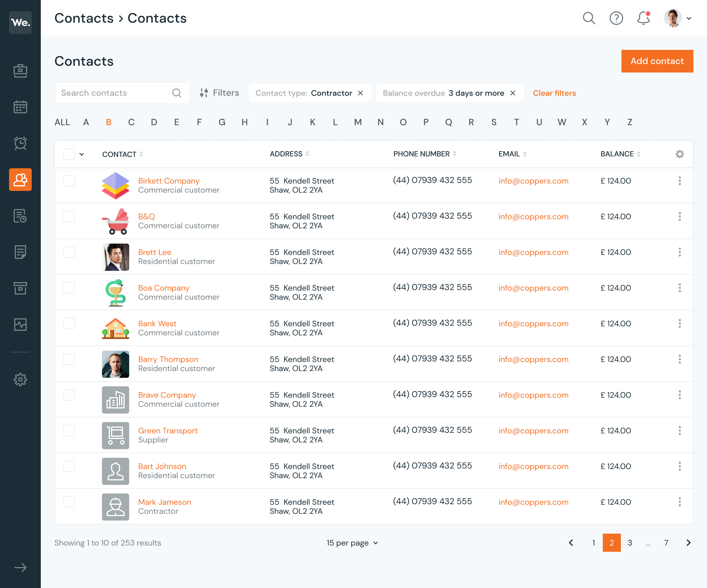Click the B letter alphabet filter

click(x=108, y=122)
